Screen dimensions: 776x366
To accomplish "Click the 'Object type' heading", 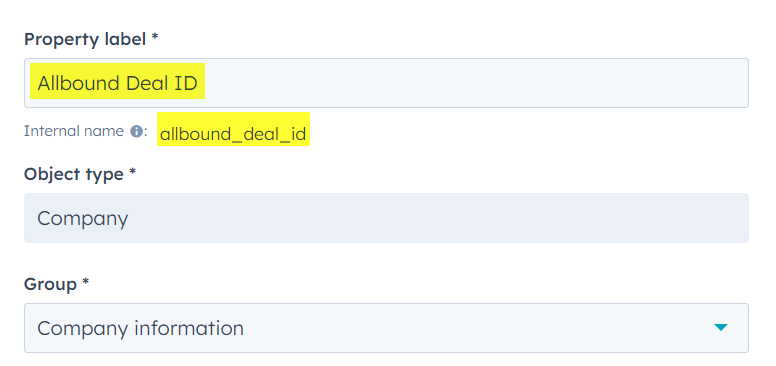I will pyautogui.click(x=74, y=174).
